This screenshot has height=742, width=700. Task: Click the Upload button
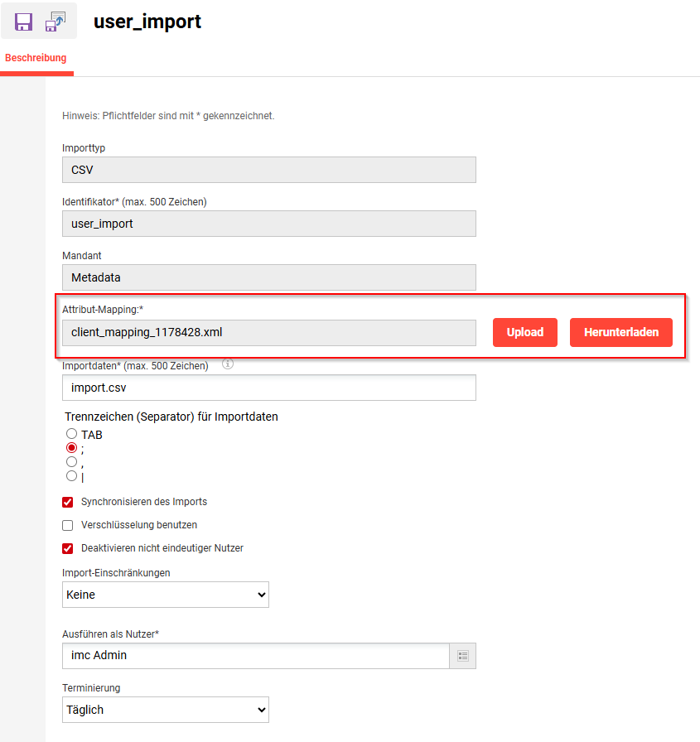click(525, 332)
